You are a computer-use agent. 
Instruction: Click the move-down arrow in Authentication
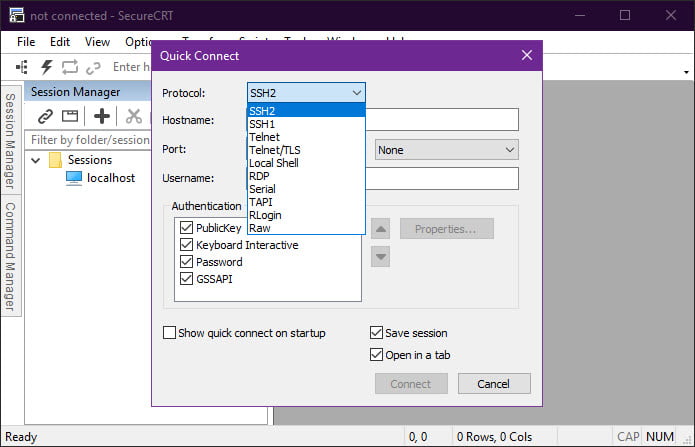[x=380, y=257]
